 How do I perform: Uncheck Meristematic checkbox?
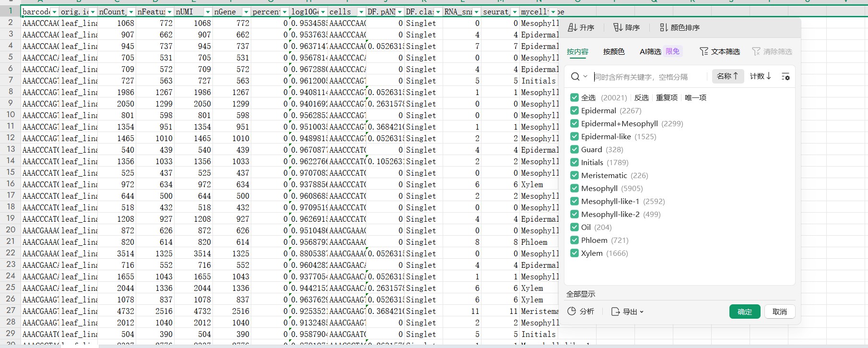click(575, 175)
